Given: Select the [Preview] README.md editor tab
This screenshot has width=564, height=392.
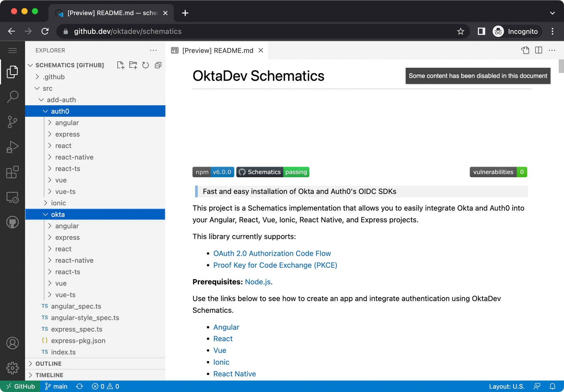Looking at the screenshot, I should pos(217,50).
